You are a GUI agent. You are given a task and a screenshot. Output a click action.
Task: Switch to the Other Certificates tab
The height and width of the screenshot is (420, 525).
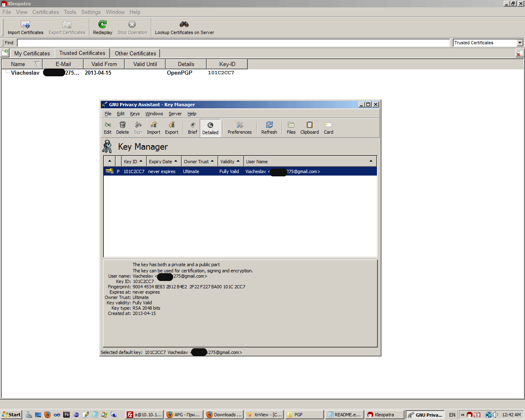(135, 53)
